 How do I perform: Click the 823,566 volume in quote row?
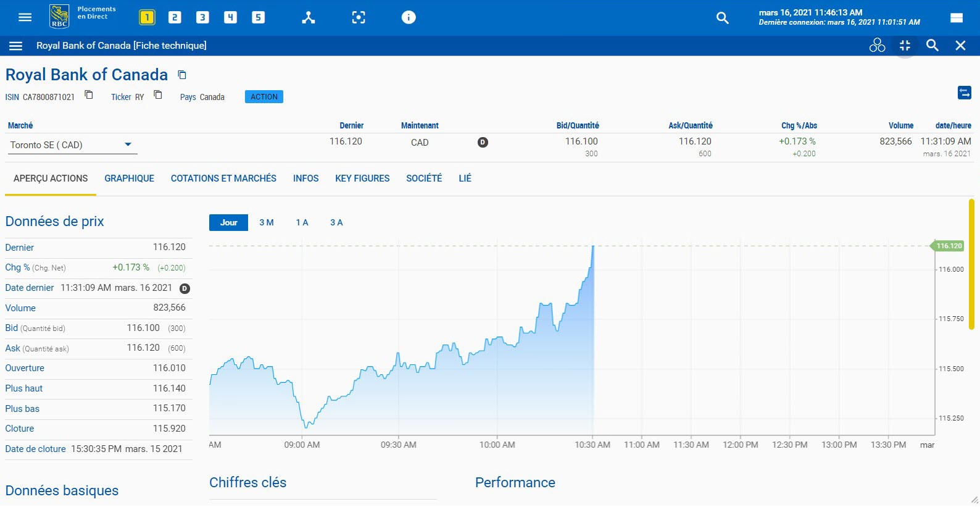(895, 141)
